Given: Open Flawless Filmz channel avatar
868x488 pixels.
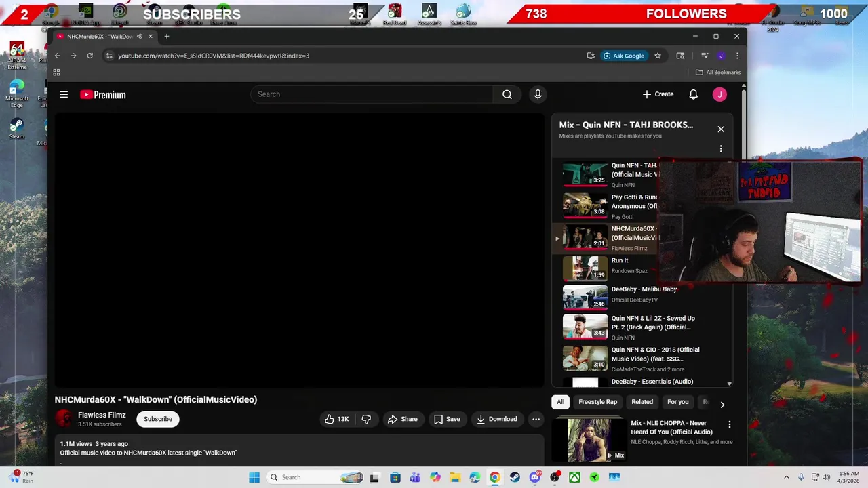Looking at the screenshot, I should (x=64, y=419).
